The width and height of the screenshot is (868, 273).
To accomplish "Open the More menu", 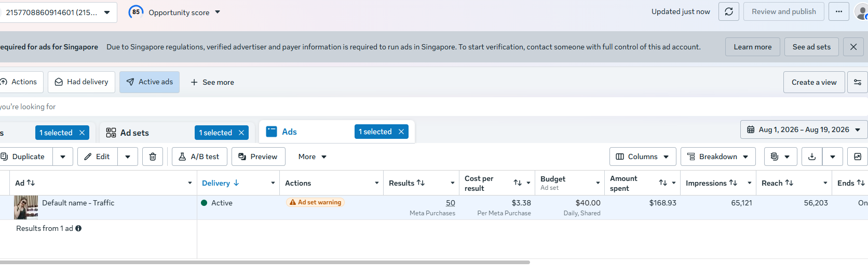I will 313,157.
